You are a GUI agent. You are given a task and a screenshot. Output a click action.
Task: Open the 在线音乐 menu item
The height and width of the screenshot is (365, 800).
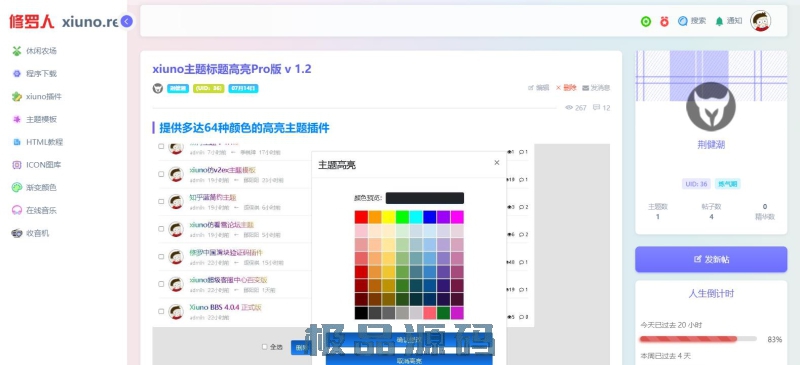click(x=41, y=210)
